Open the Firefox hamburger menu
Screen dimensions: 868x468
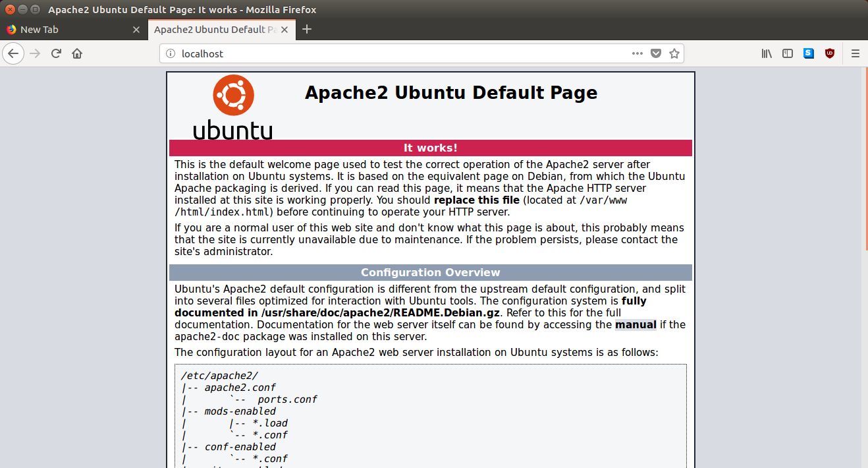[855, 53]
